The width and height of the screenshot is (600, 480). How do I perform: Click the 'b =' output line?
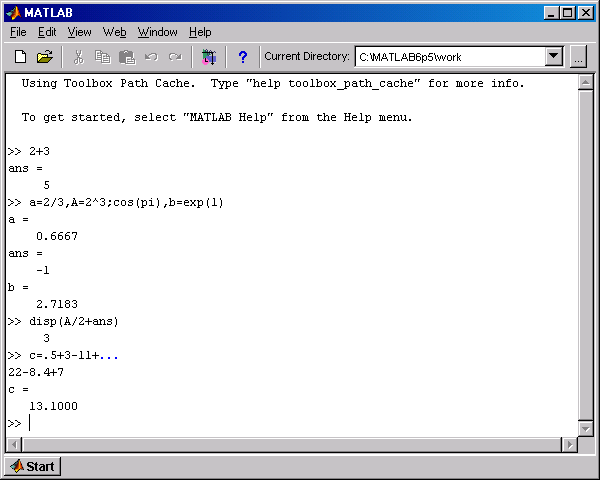point(18,287)
